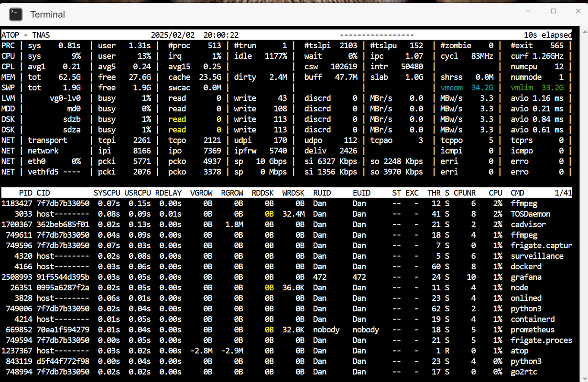The width and height of the screenshot is (588, 382).
Task: Click the 'idle 1177%' CPU value
Action: [261, 56]
